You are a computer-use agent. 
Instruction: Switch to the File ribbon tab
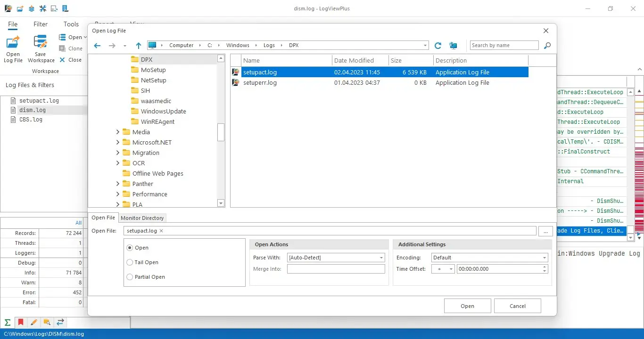click(x=13, y=24)
